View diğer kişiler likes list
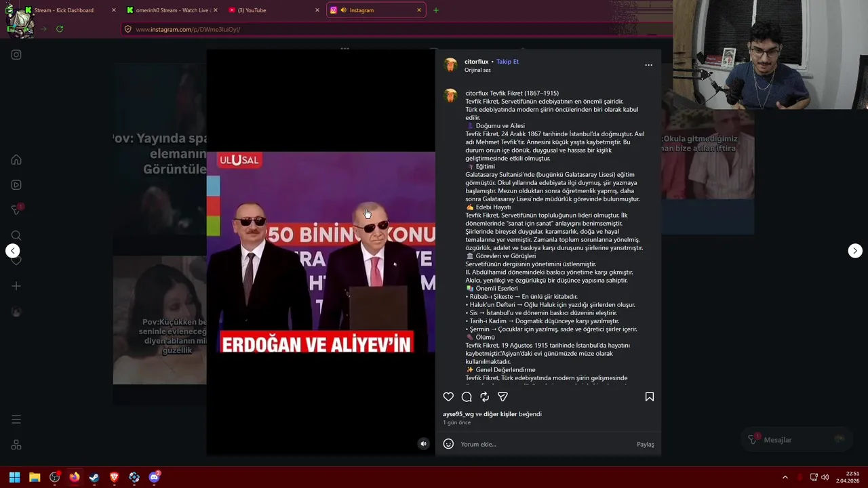868x488 pixels. click(500, 414)
